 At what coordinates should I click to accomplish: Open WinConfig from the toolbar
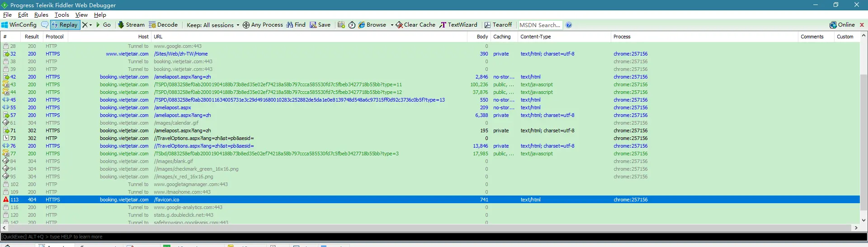(19, 25)
